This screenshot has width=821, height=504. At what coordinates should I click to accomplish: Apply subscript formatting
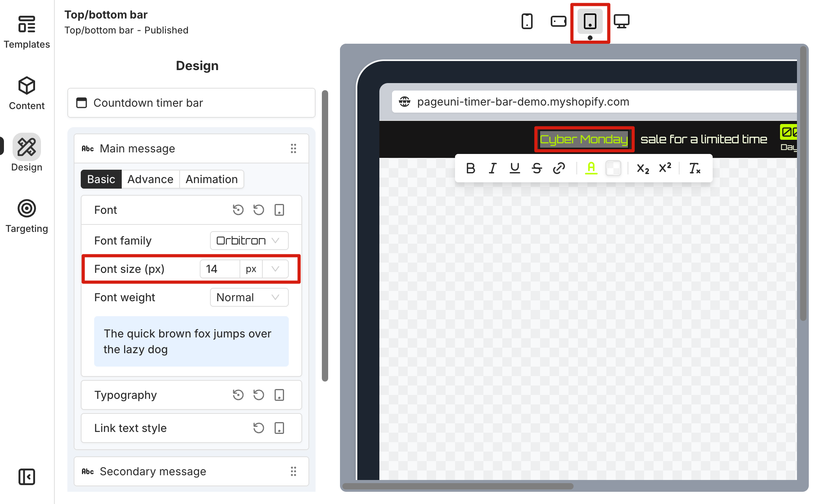click(643, 168)
